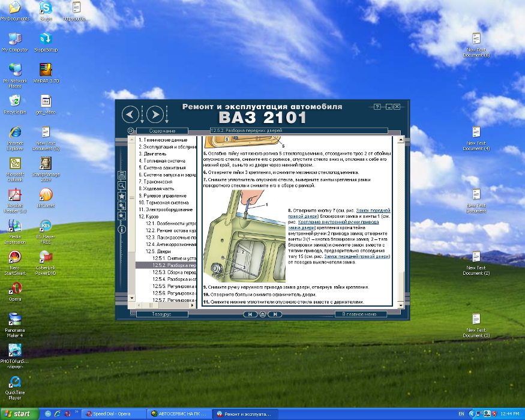Click the section title field 12.5.2. Разборка передних дверей

coord(299,131)
